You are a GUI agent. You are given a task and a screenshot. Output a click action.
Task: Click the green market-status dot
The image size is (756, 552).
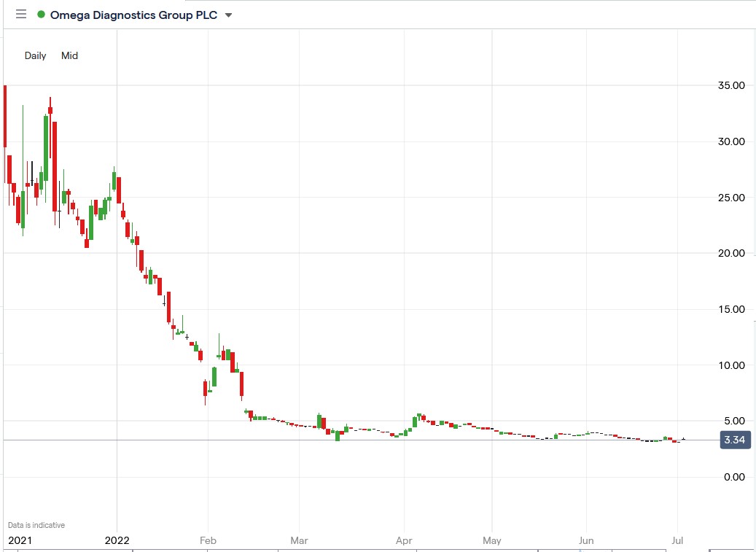(40, 14)
